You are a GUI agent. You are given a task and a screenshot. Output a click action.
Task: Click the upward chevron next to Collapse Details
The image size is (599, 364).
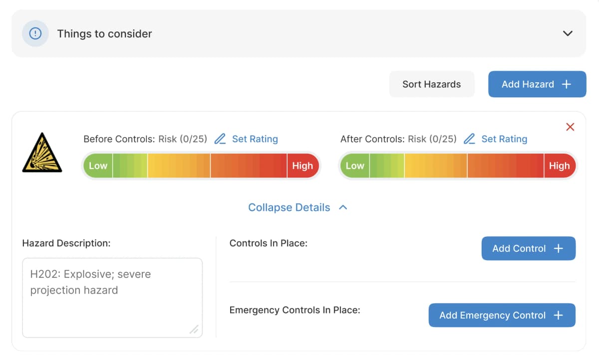(x=342, y=207)
